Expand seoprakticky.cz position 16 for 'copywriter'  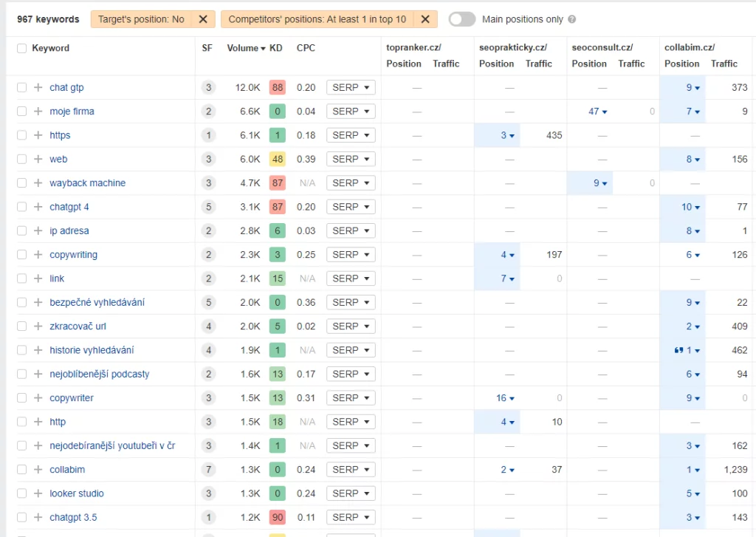(x=505, y=398)
